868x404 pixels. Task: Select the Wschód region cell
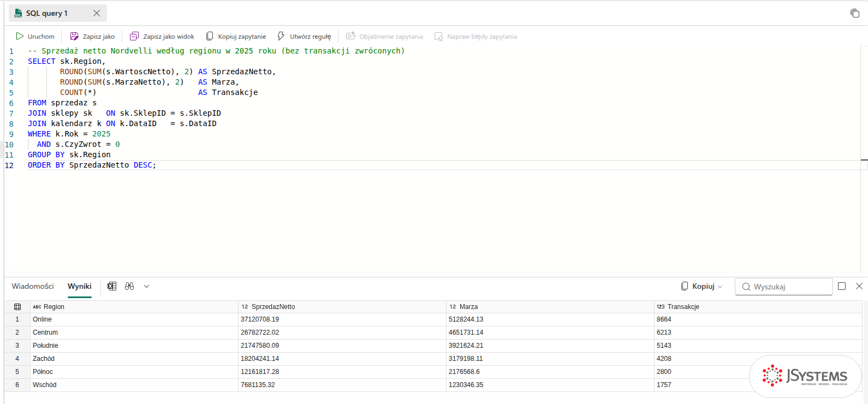pyautogui.click(x=134, y=385)
